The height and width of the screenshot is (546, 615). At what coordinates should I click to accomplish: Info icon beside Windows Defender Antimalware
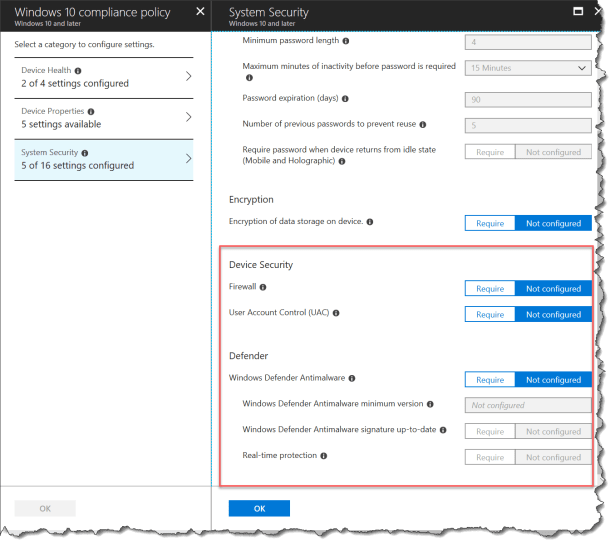tap(352, 379)
